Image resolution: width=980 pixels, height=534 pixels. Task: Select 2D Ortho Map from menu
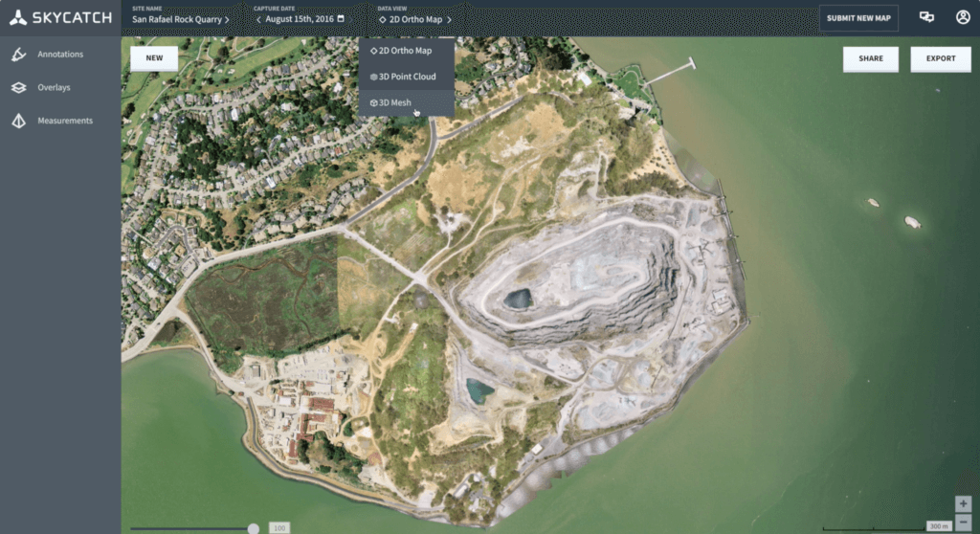tap(406, 51)
